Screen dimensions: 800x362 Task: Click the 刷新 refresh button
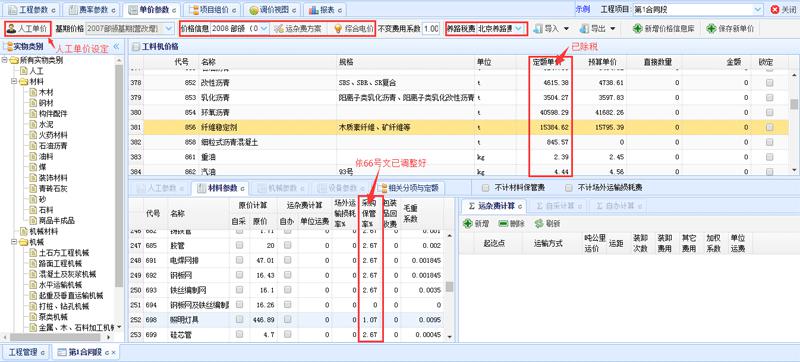point(547,223)
